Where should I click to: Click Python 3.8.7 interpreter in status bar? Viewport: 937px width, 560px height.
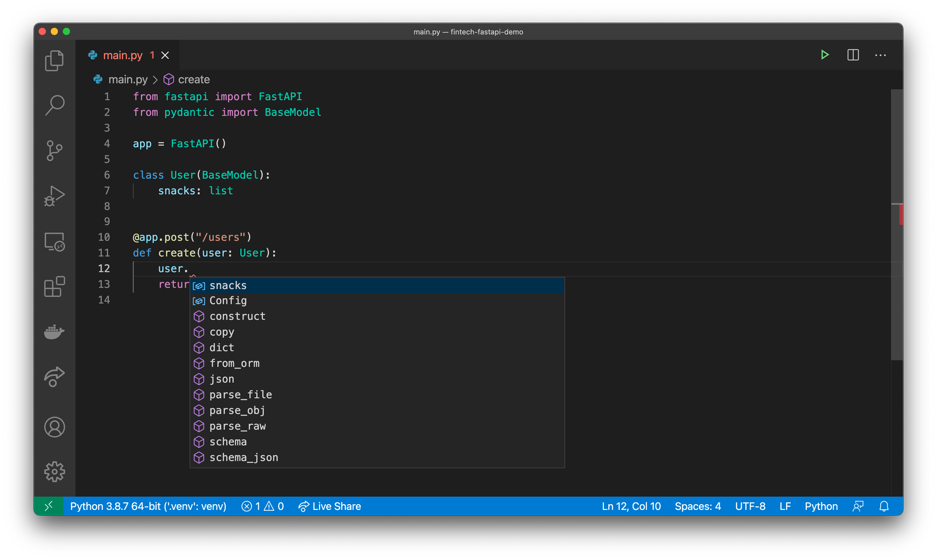coord(148,506)
